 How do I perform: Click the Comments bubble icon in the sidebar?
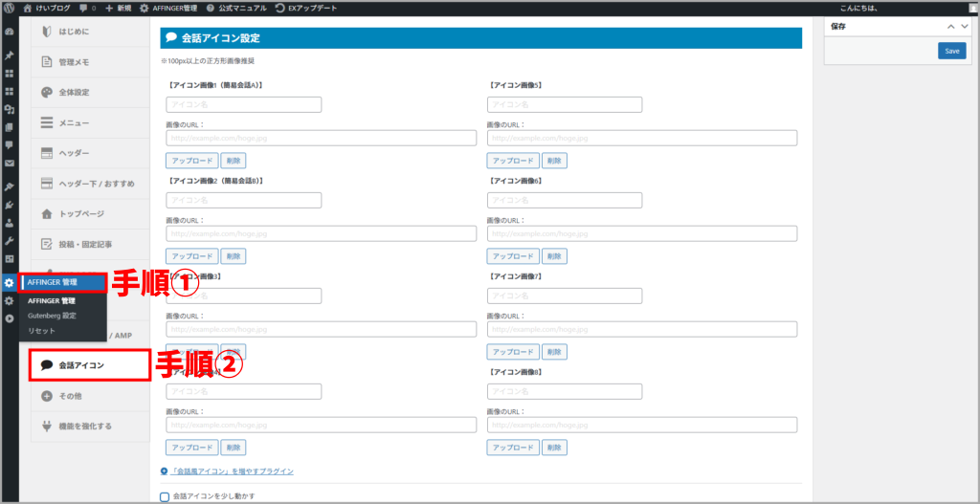tap(9, 145)
